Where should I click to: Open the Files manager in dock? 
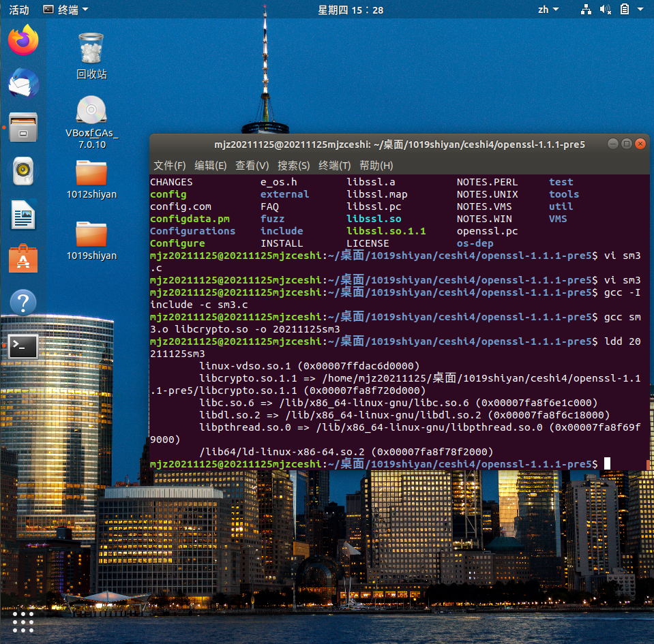tap(23, 127)
